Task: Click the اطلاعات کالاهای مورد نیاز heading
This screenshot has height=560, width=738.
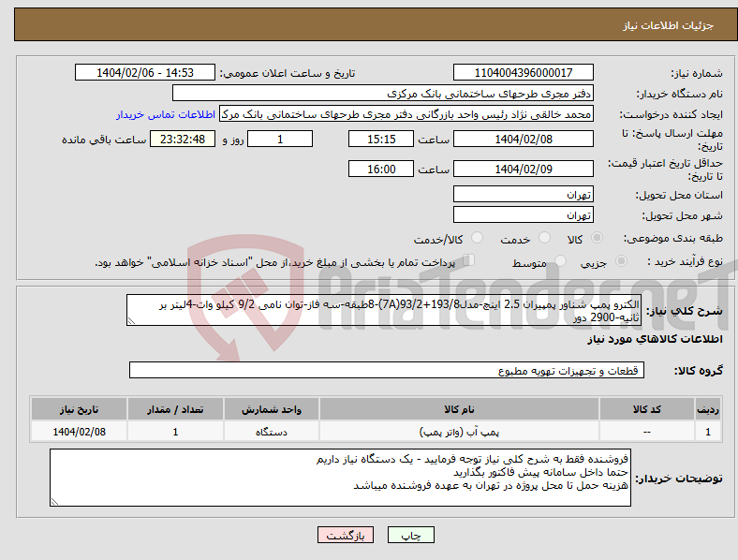Action: tap(655, 339)
